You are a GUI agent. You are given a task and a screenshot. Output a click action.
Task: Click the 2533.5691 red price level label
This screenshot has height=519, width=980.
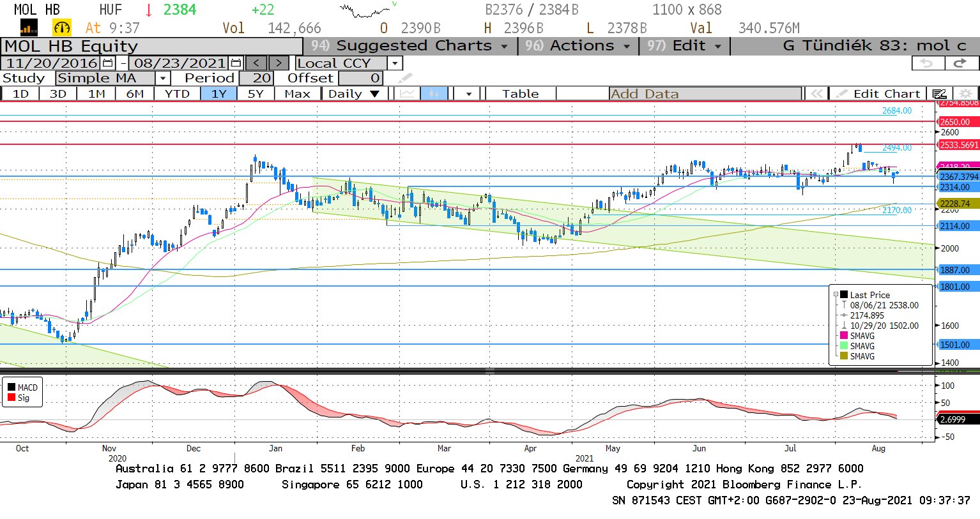[958, 145]
